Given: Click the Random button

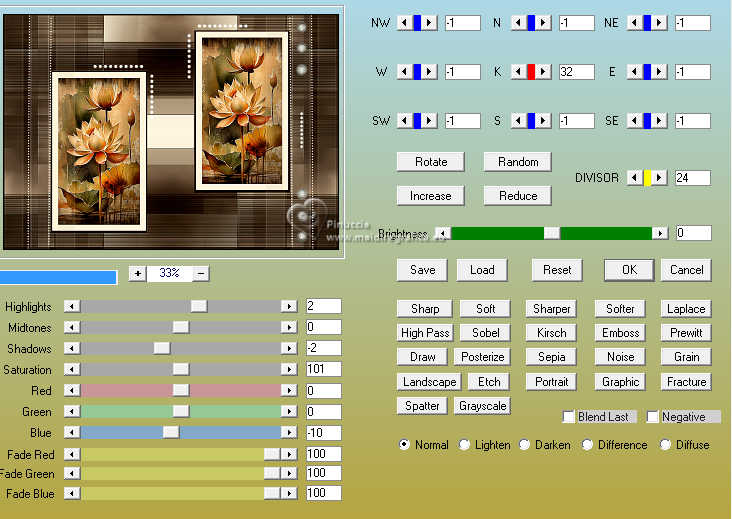Looking at the screenshot, I should click(518, 162).
